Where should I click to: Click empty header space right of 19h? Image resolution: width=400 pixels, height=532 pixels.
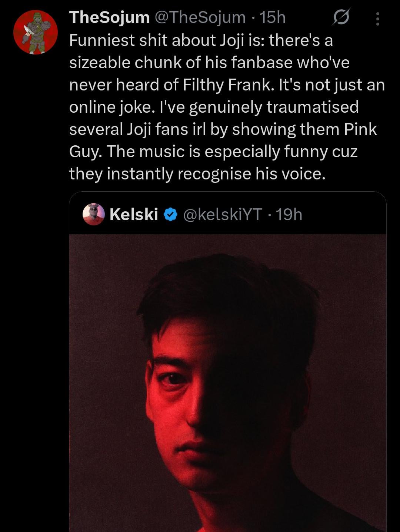(x=344, y=214)
